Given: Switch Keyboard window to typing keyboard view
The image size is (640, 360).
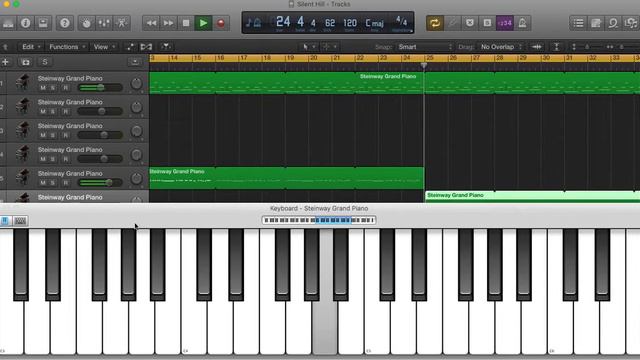Looking at the screenshot, I should [x=20, y=221].
